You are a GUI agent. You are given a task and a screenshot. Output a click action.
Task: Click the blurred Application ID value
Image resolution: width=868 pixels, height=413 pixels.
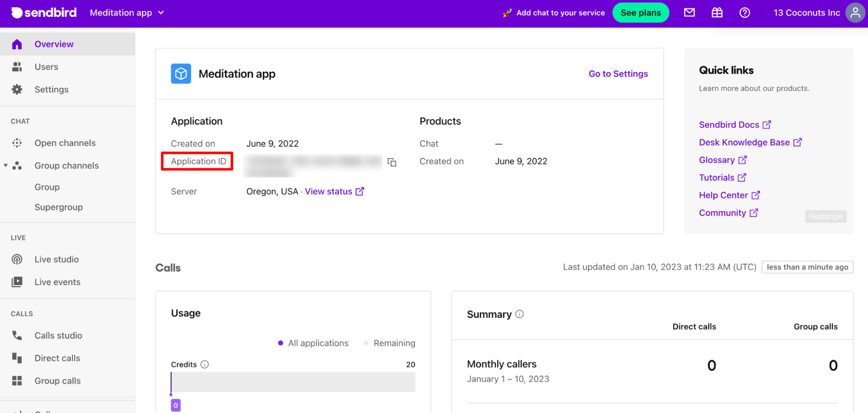pos(313,166)
